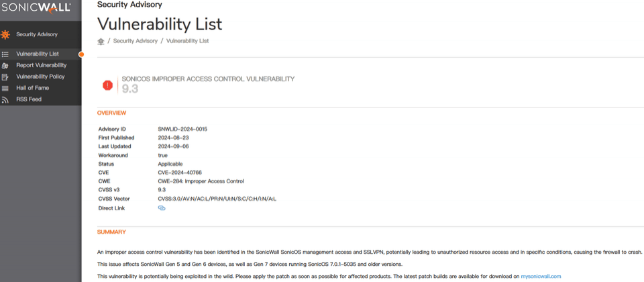
Task: Click the Report Vulnerability sidebar icon
Action: coord(5,65)
